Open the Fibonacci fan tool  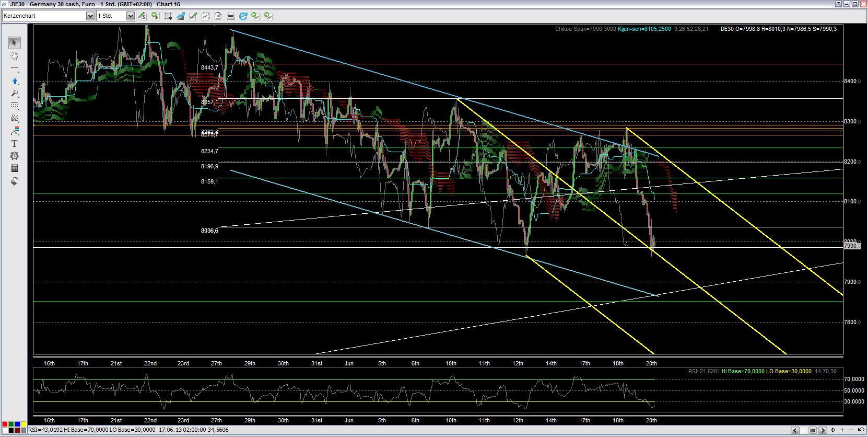(15, 119)
